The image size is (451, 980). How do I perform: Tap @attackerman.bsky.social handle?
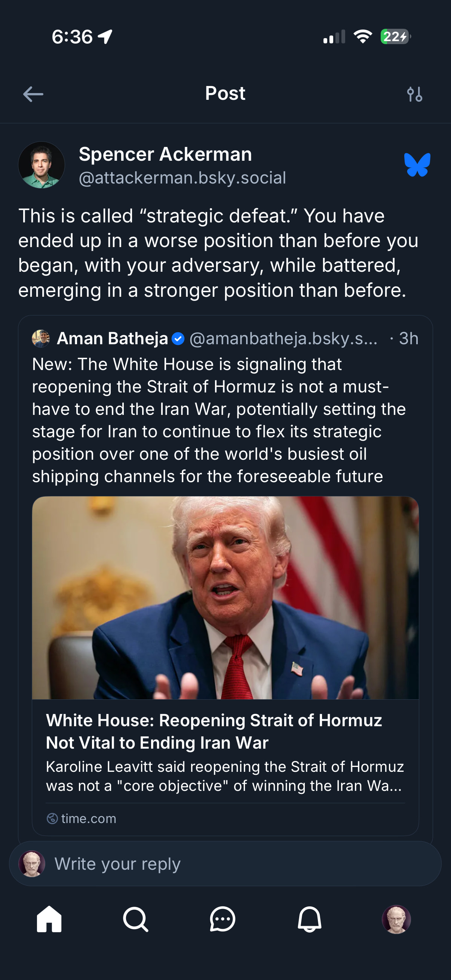[182, 178]
